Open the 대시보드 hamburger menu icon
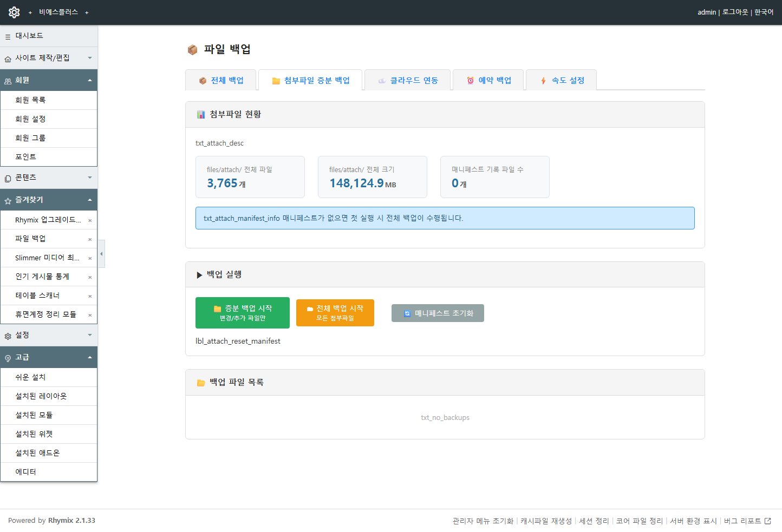This screenshot has height=532, width=782. [8, 37]
